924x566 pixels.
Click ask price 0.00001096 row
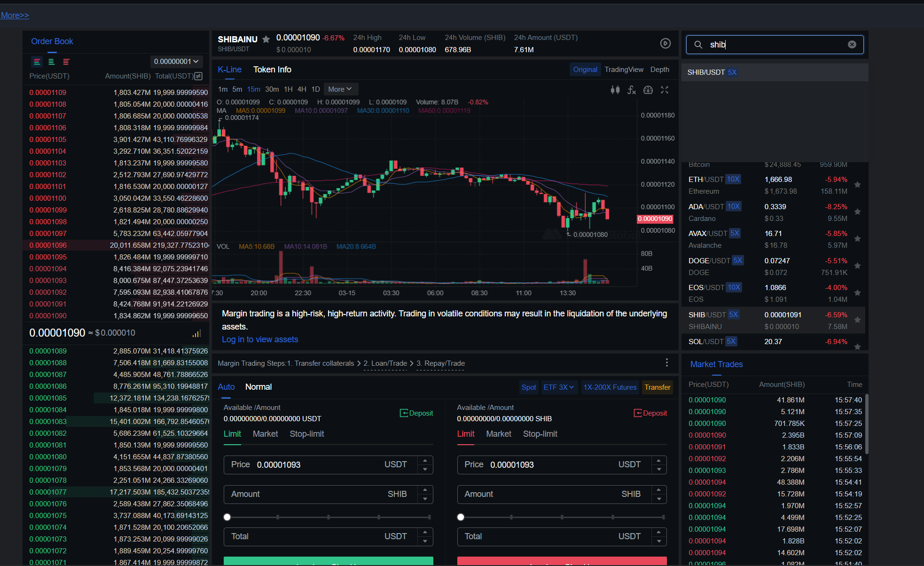click(x=116, y=245)
